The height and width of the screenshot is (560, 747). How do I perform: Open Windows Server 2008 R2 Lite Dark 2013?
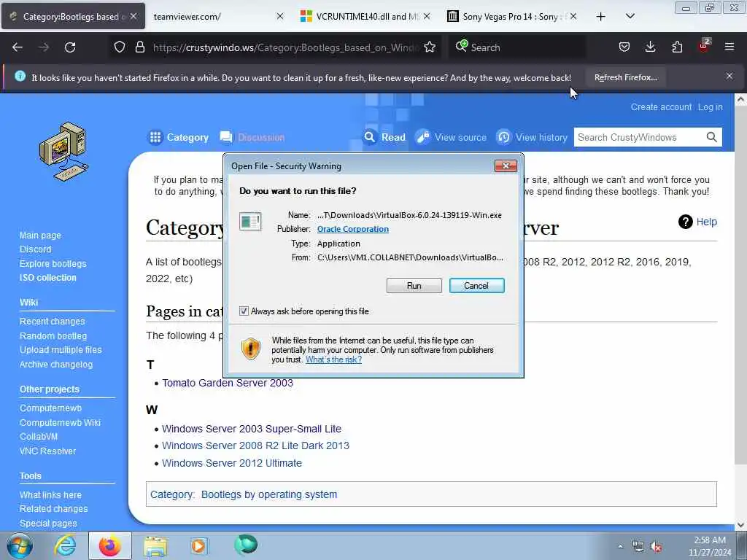tap(255, 446)
